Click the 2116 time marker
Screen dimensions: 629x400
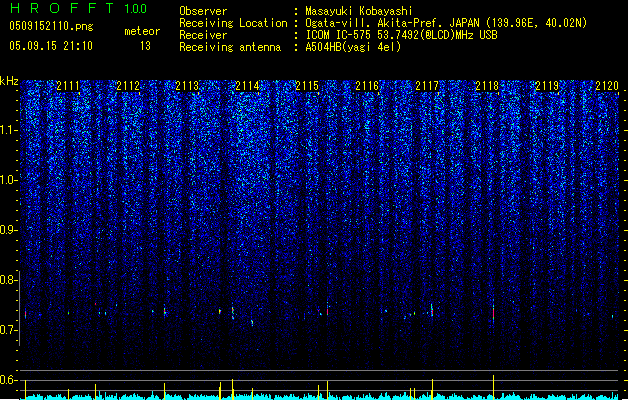pyautogui.click(x=367, y=86)
